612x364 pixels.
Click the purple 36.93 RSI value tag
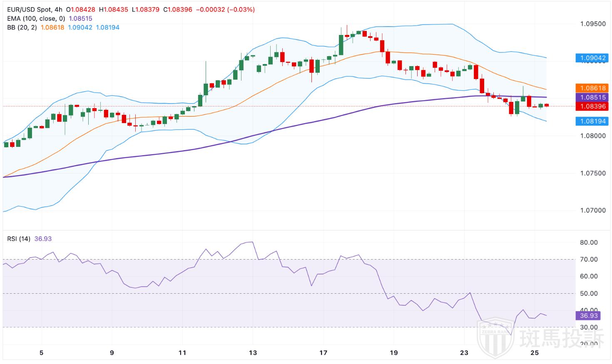click(x=589, y=316)
